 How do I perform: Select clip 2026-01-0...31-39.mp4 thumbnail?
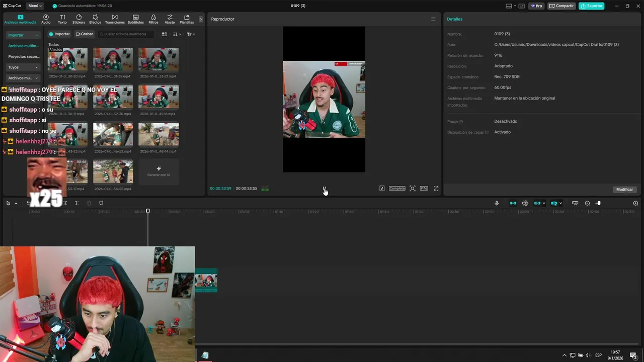113,60
